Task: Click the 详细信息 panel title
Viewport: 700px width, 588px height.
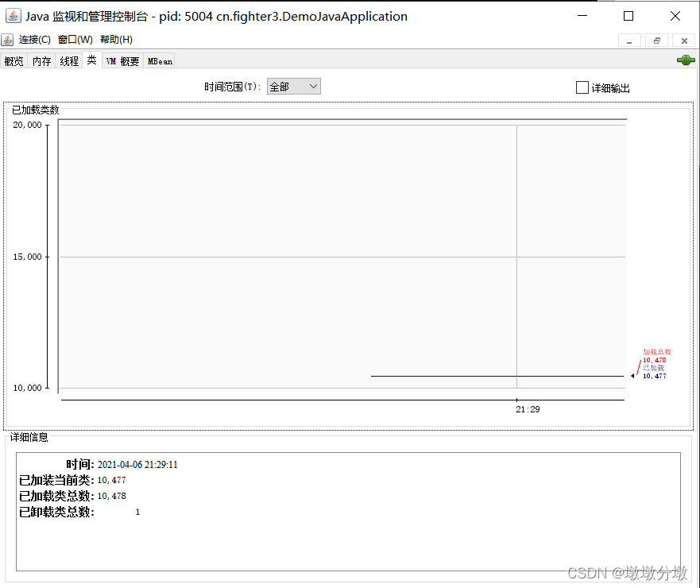Action: point(29,437)
